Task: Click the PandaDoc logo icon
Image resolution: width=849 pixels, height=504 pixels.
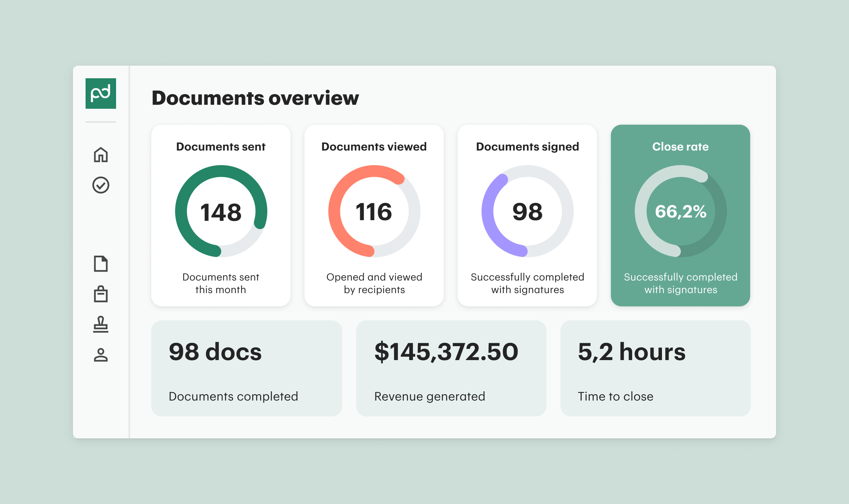Action: coord(100,94)
